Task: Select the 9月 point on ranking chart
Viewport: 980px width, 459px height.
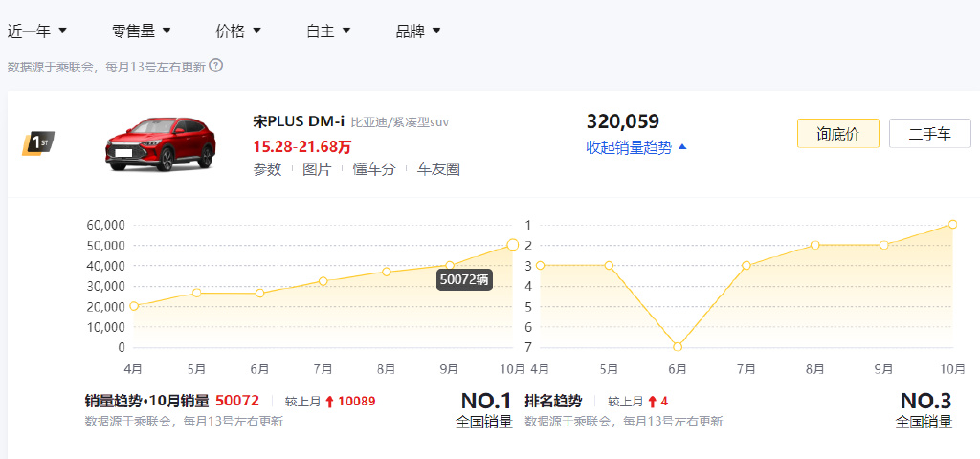Action: pyautogui.click(x=883, y=245)
